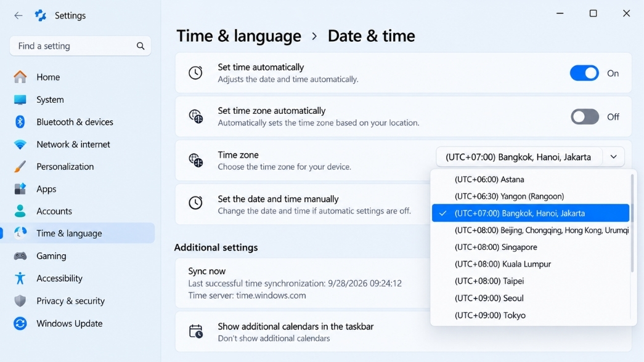The image size is (644, 362).
Task: Click Time server: time.windows.com text
Action: 247,296
